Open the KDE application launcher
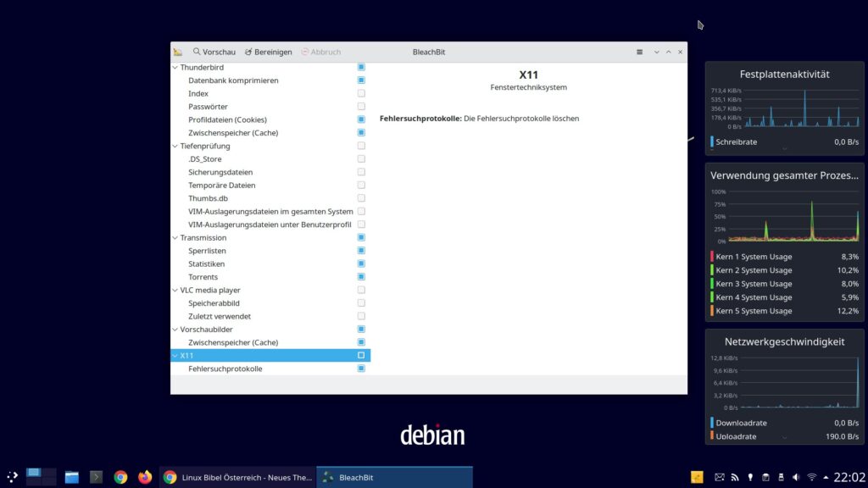This screenshot has height=488, width=868. click(12, 477)
